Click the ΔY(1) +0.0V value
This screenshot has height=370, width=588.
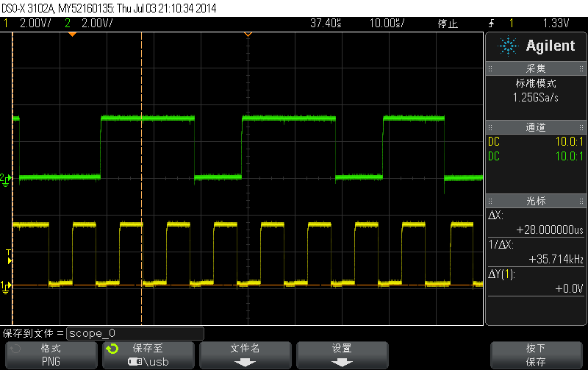coord(569,288)
